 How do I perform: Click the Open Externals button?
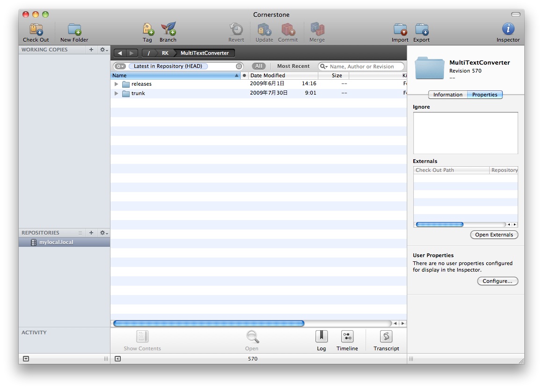494,235
